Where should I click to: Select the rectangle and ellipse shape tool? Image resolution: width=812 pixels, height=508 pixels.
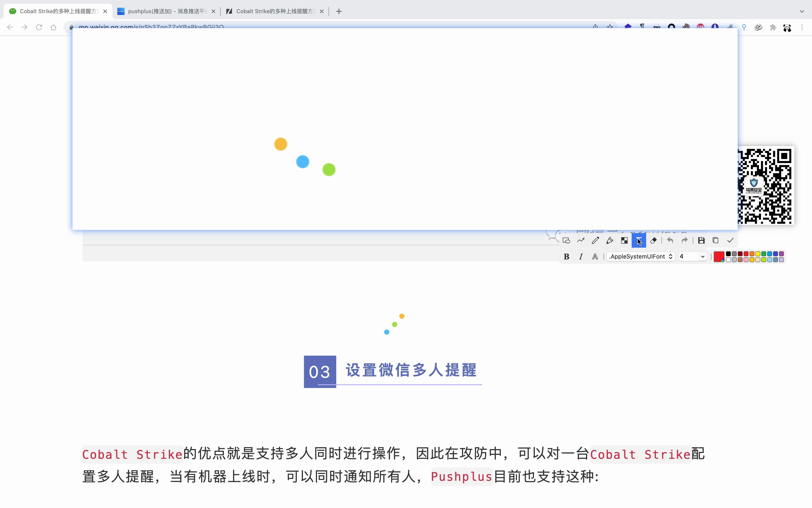(566, 241)
